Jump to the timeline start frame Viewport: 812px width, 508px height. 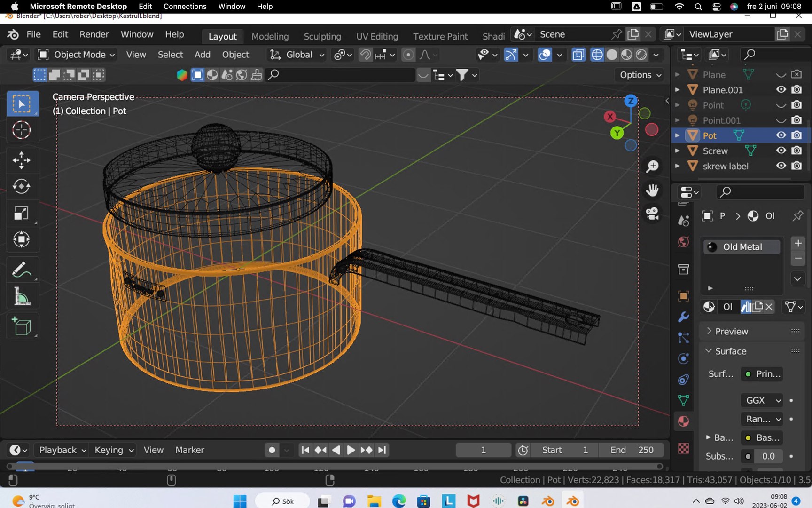coord(305,450)
